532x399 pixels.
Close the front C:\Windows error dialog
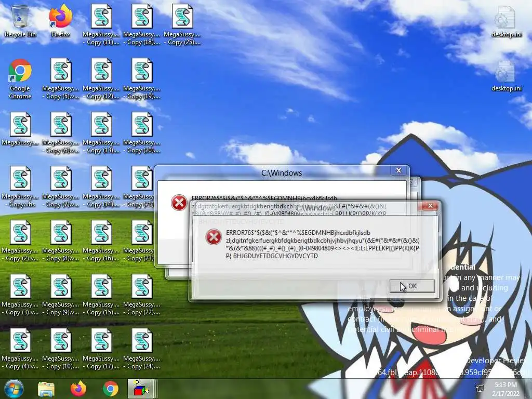point(430,206)
